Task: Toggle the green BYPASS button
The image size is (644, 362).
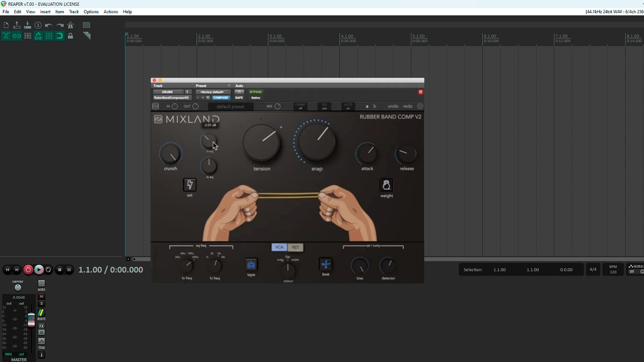Action: 256,92
